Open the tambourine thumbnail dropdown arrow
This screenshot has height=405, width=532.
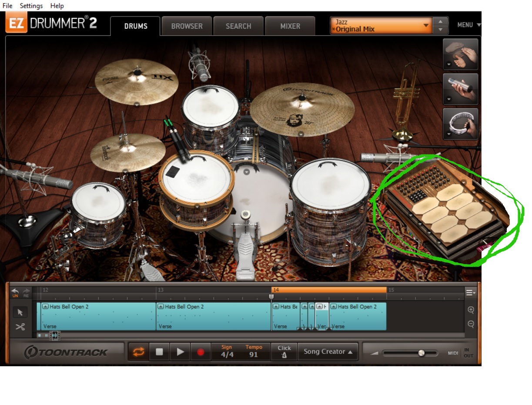click(x=448, y=135)
